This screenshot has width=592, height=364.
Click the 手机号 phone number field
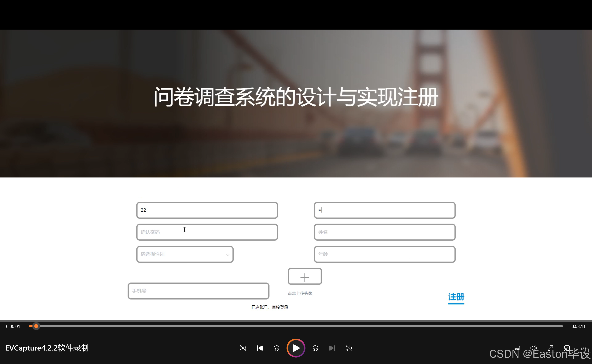pyautogui.click(x=198, y=291)
